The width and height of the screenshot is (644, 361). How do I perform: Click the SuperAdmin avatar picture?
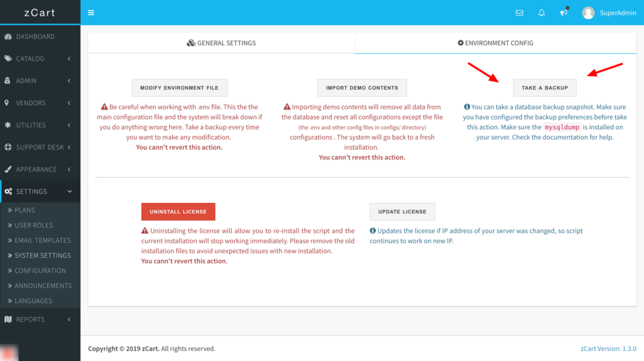tap(588, 13)
